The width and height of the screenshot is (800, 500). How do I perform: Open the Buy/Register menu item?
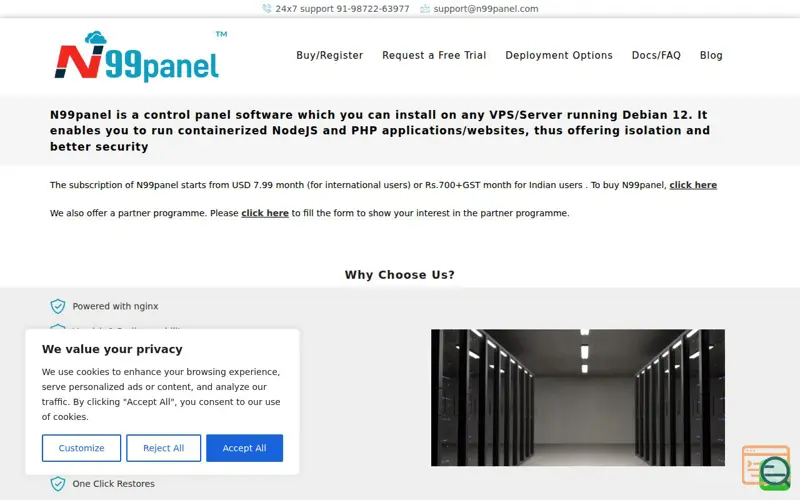point(330,55)
